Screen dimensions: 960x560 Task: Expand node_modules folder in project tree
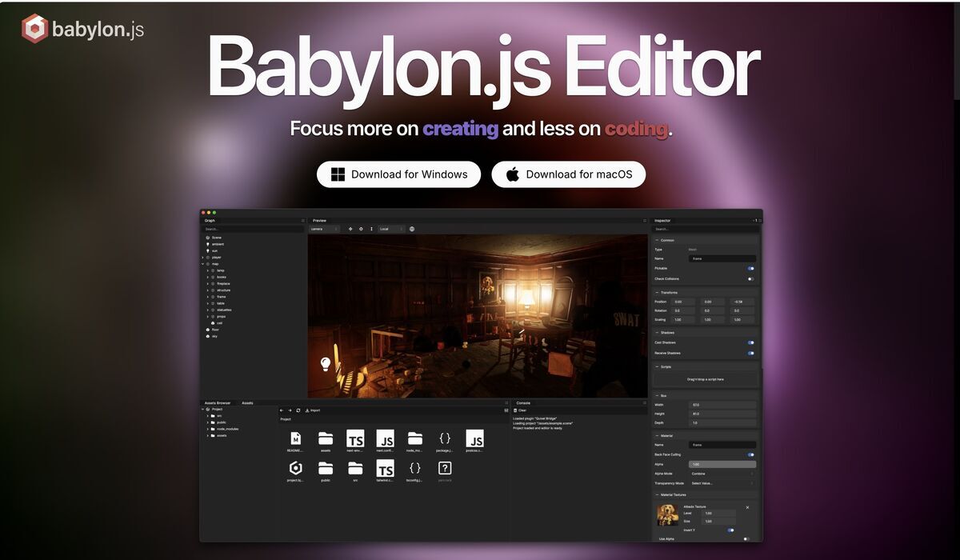[207, 429]
